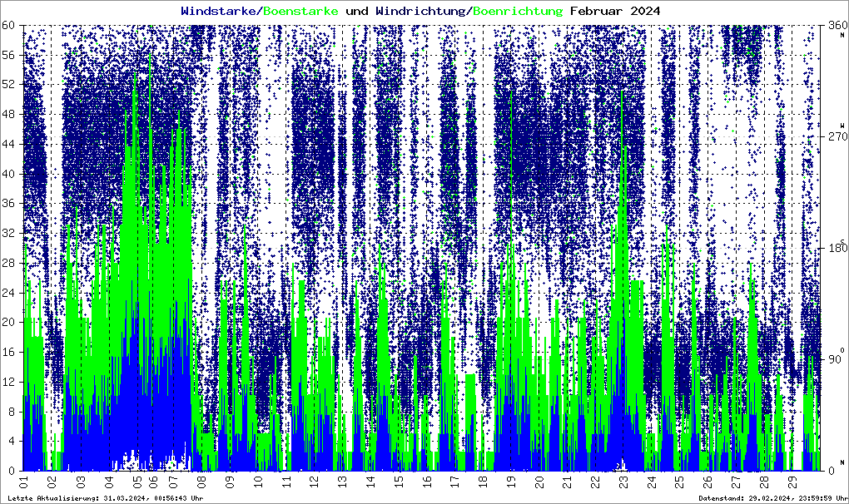Click wind-speed axis value 36

click(8, 203)
